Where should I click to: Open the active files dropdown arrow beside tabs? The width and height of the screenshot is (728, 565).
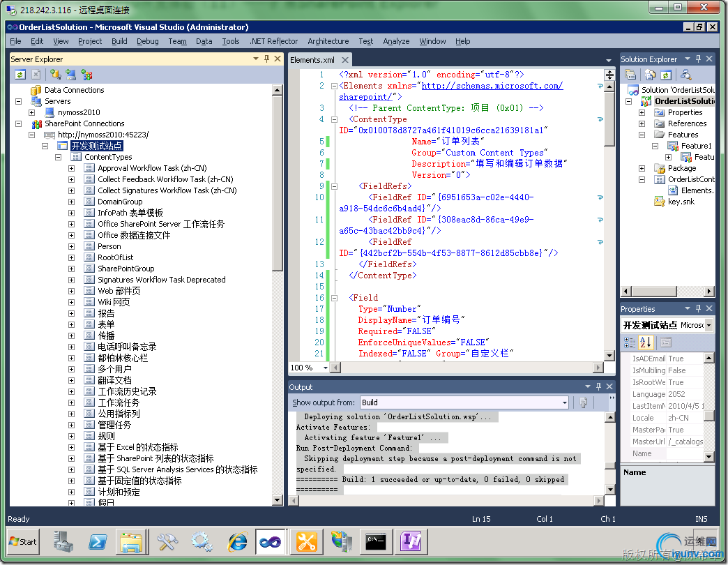(x=609, y=61)
